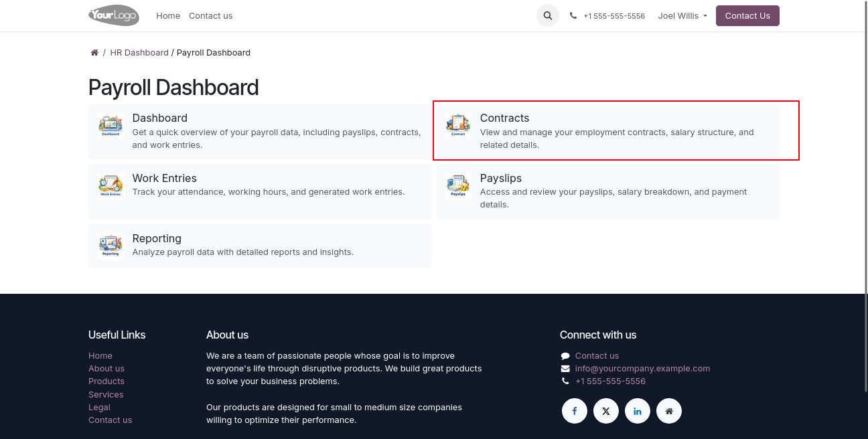Click the home breadcrumb icon
868x439 pixels.
tap(94, 53)
